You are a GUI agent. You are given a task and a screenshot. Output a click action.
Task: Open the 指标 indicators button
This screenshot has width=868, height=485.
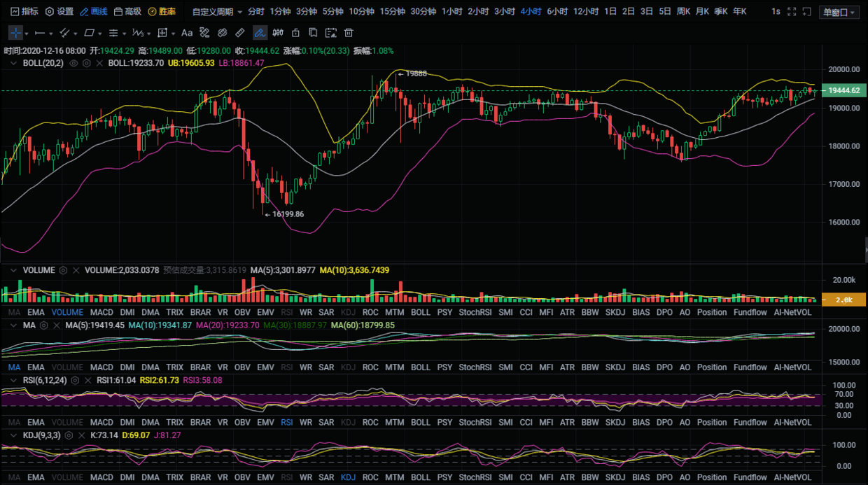point(24,12)
